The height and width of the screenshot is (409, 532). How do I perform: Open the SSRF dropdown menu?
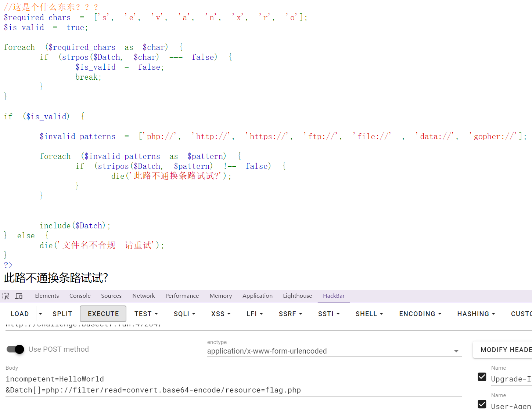click(290, 314)
